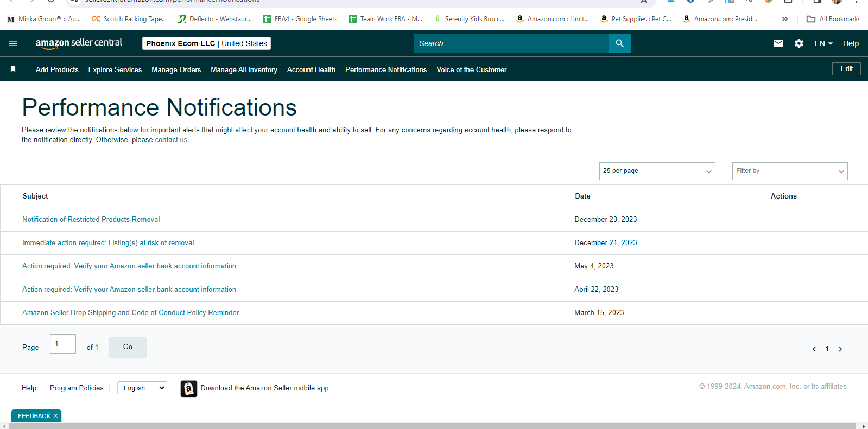
Task: Open the EN language selector
Action: pos(823,43)
